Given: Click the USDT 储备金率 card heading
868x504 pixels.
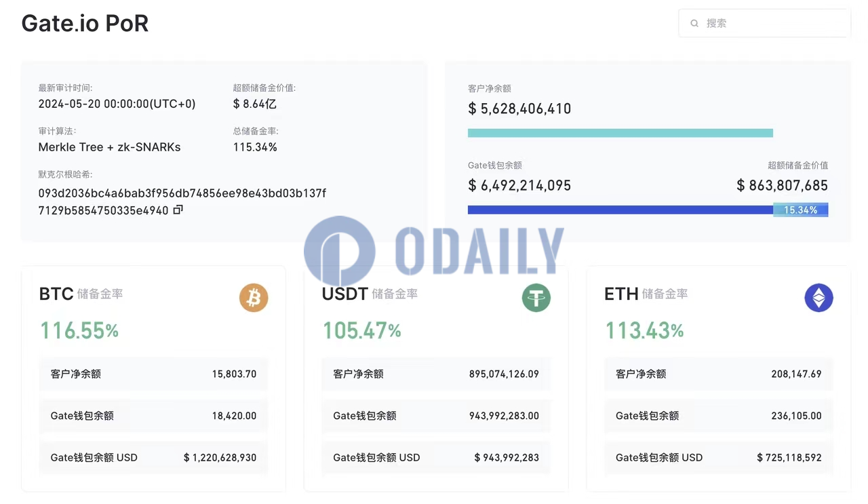Looking at the screenshot, I should (370, 294).
